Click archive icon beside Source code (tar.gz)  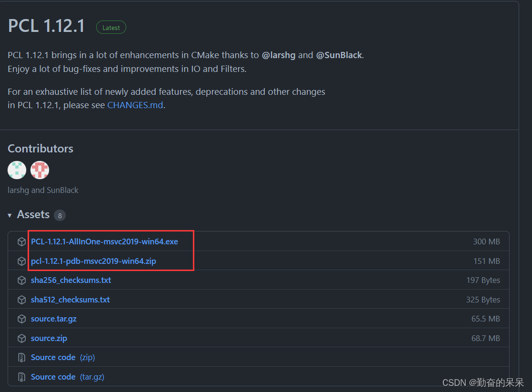pos(22,377)
